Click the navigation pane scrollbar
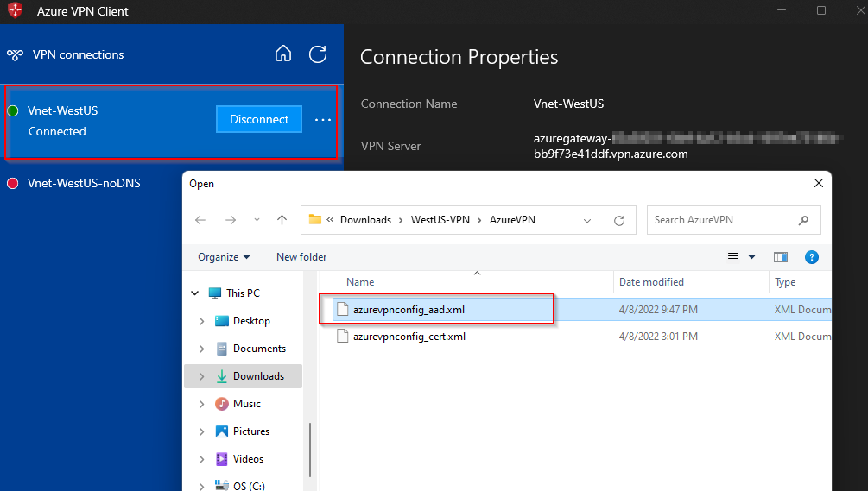Image resolution: width=868 pixels, height=491 pixels. click(x=309, y=449)
